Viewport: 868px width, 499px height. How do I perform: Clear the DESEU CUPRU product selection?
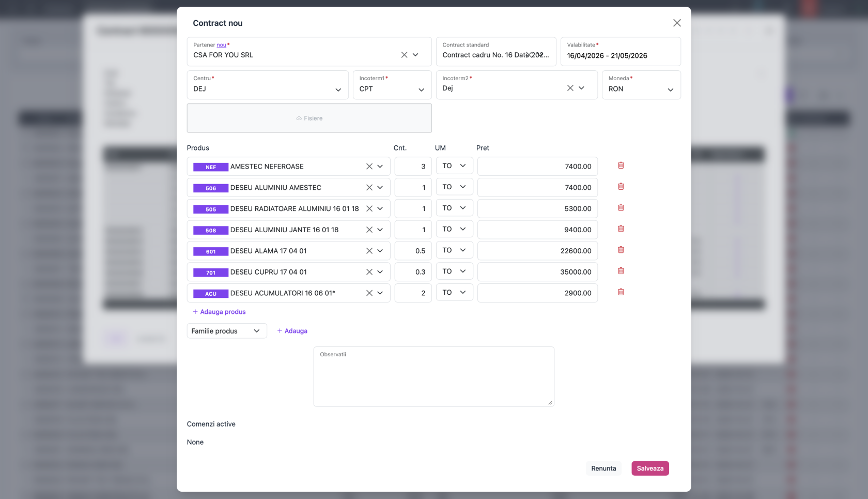pyautogui.click(x=369, y=272)
